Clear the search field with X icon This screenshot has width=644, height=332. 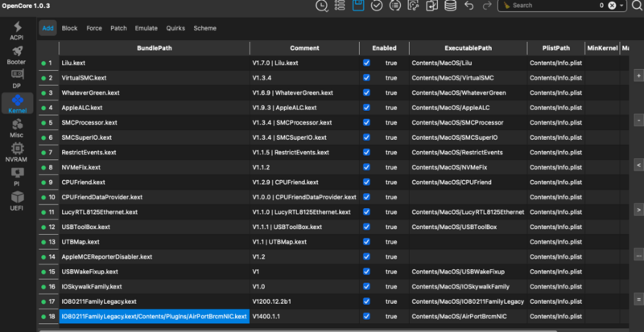612,6
